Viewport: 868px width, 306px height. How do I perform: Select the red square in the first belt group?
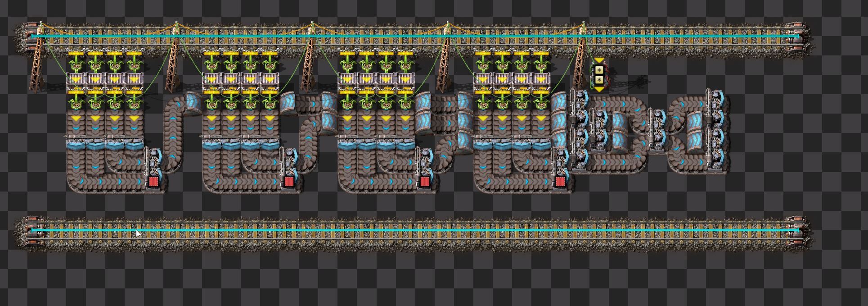(153, 182)
